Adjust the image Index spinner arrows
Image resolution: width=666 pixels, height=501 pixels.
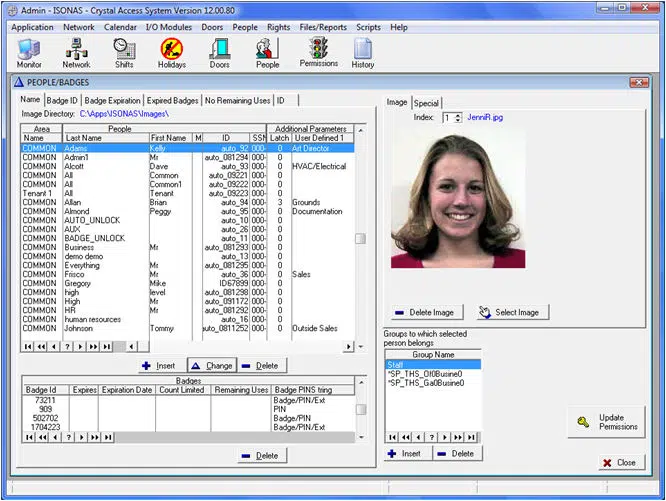(x=458, y=118)
